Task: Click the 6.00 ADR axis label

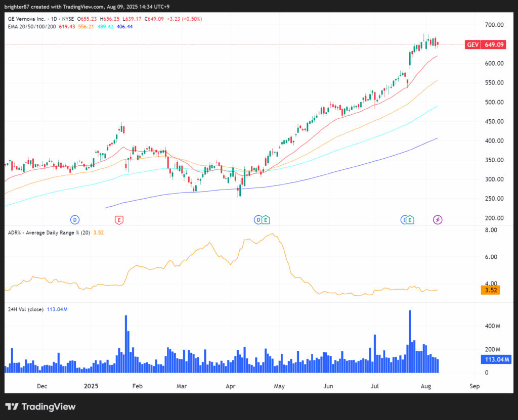Action: pyautogui.click(x=491, y=257)
